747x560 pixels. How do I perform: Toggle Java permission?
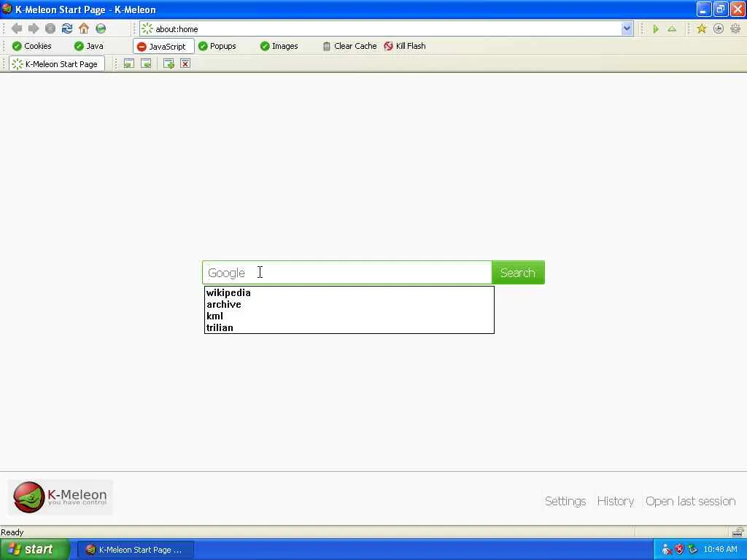click(88, 46)
